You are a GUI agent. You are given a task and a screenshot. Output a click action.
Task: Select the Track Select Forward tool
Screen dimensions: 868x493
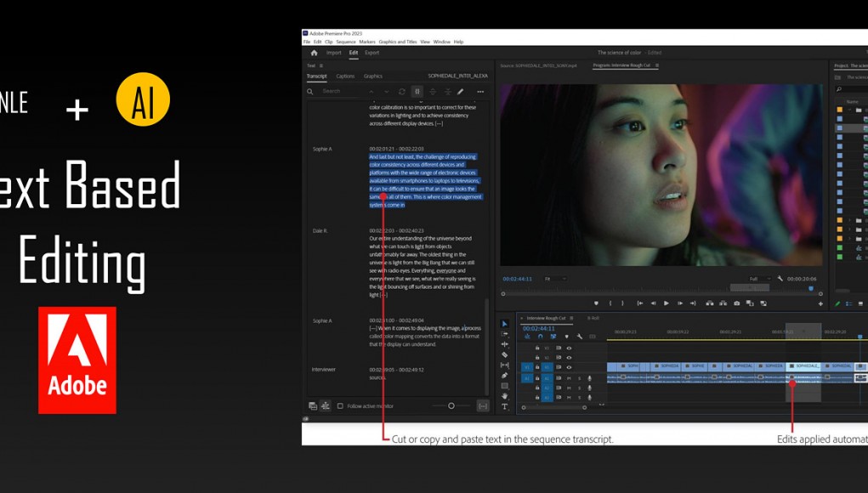[504, 334]
